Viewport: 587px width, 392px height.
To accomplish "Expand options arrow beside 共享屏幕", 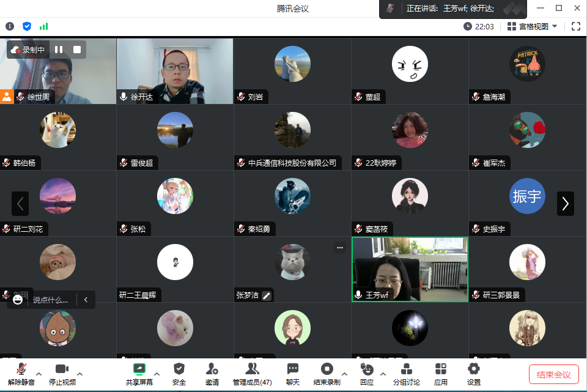I will pos(157,374).
